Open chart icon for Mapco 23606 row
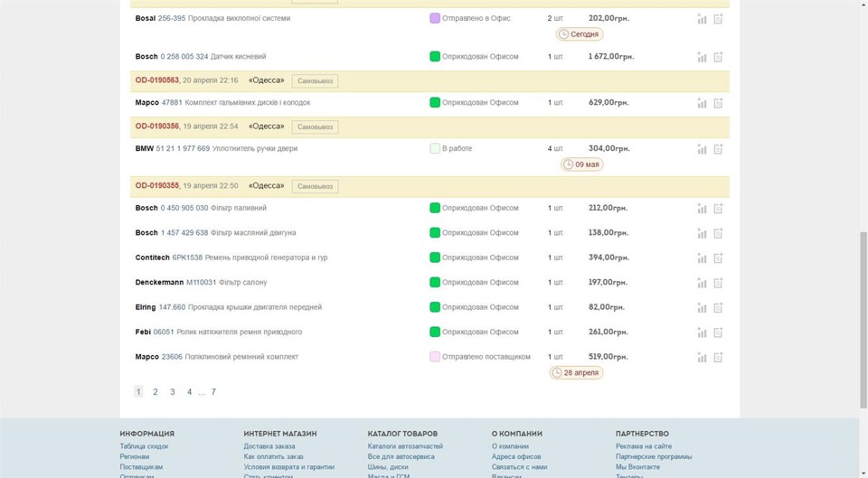The width and height of the screenshot is (868, 478). click(702, 358)
